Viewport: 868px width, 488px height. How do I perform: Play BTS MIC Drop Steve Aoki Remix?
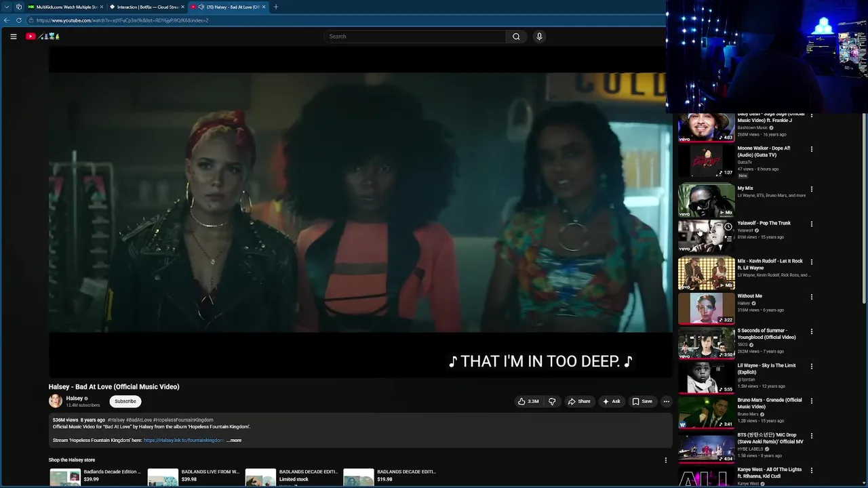pyautogui.click(x=706, y=447)
